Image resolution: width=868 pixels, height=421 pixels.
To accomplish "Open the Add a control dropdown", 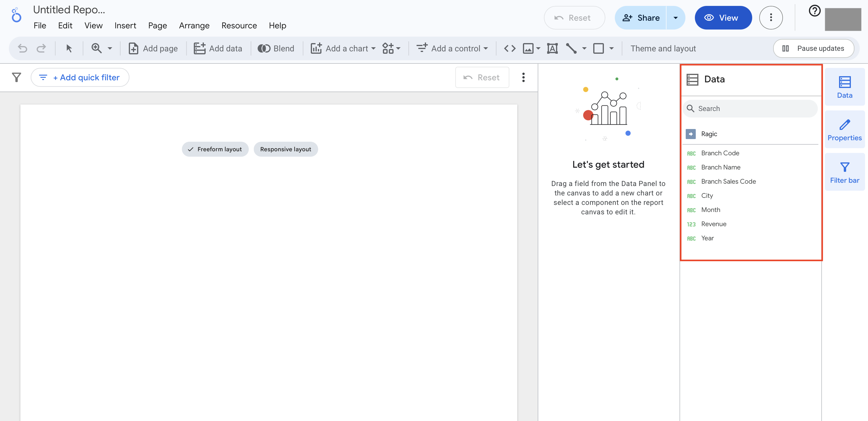I will [452, 48].
